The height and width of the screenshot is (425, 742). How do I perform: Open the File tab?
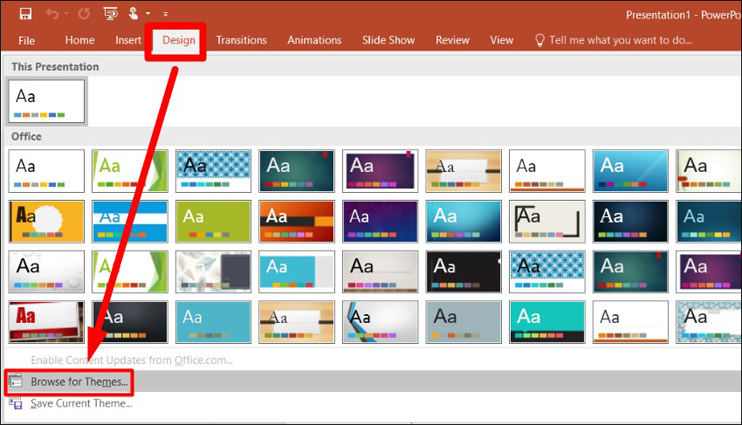26,41
